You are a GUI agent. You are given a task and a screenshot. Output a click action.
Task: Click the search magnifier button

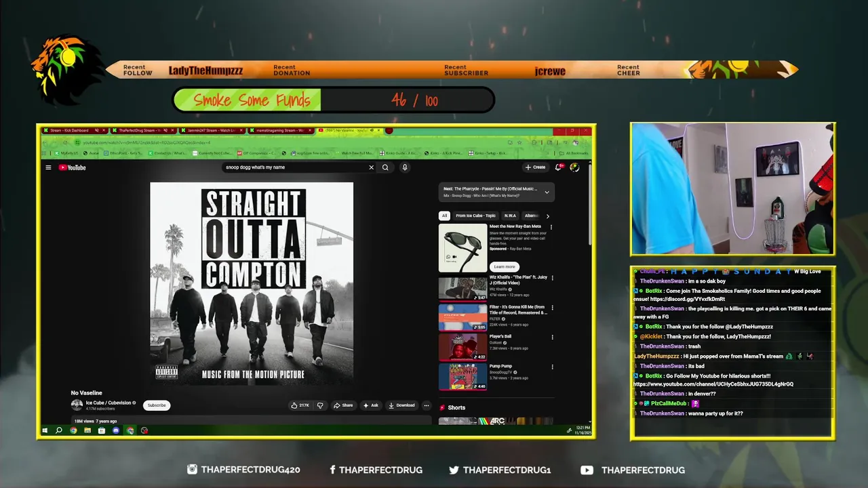click(385, 167)
